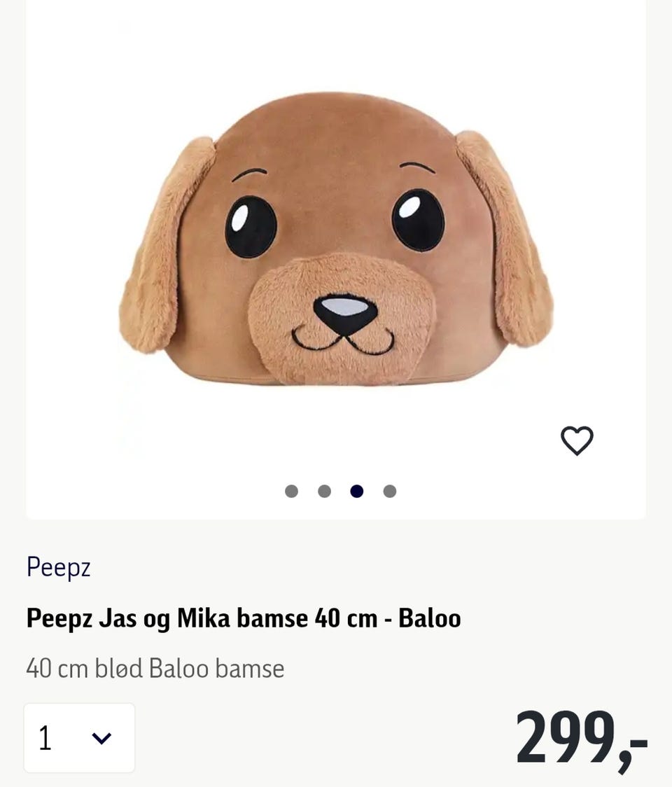672x787 pixels.
Task: Click the 299,- price label
Action: 581,739
